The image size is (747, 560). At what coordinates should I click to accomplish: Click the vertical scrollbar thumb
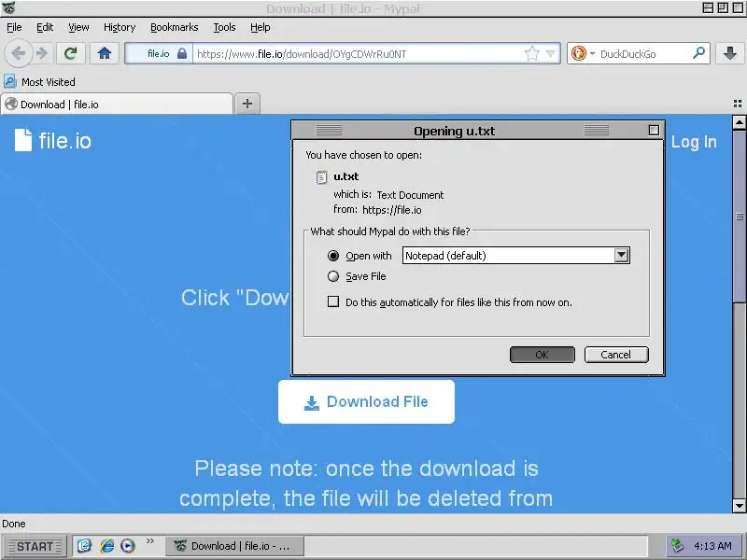[x=739, y=216]
